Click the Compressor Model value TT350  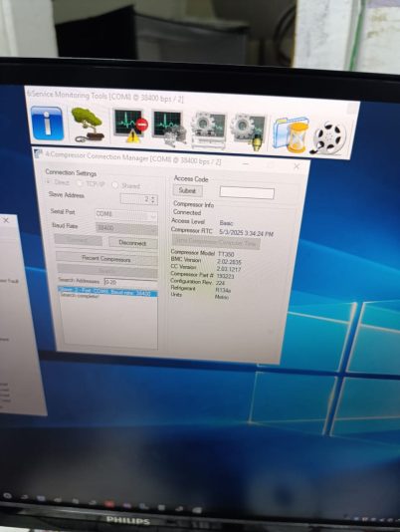click(x=226, y=254)
